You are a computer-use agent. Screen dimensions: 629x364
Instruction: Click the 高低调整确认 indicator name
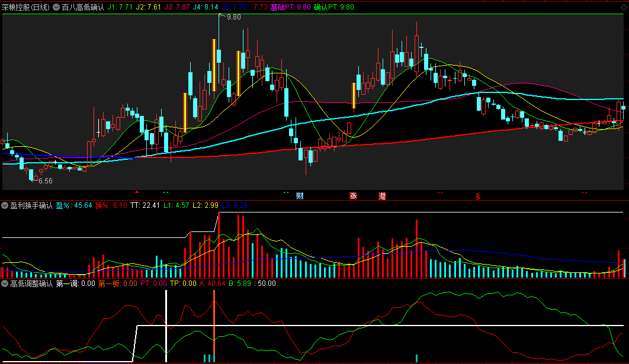(31, 284)
